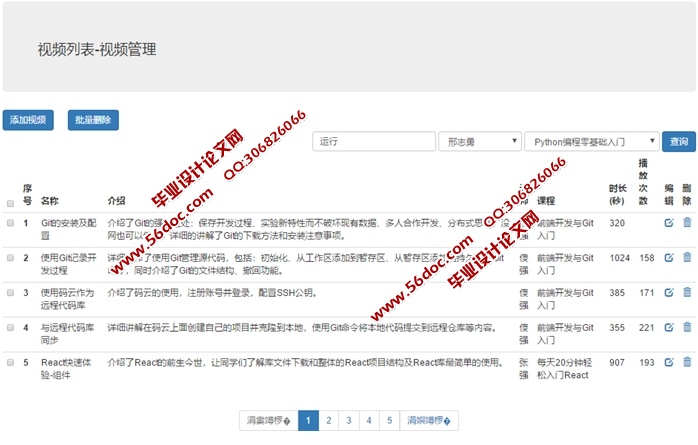
Task: Click the 添加视频 button
Action: point(28,120)
